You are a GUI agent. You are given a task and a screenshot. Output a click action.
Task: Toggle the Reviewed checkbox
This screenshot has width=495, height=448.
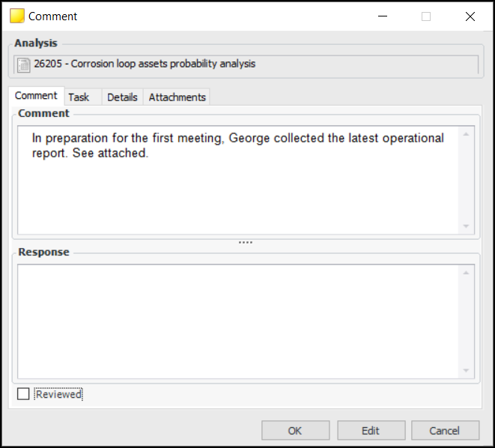click(x=24, y=394)
